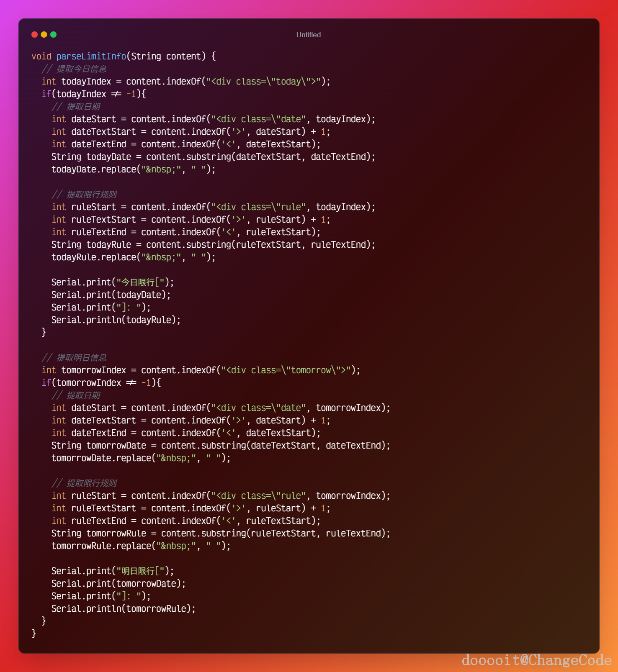This screenshot has height=672, width=618.
Task: Click the "Serial.println(tomorrowRule);" line
Action: point(124,609)
